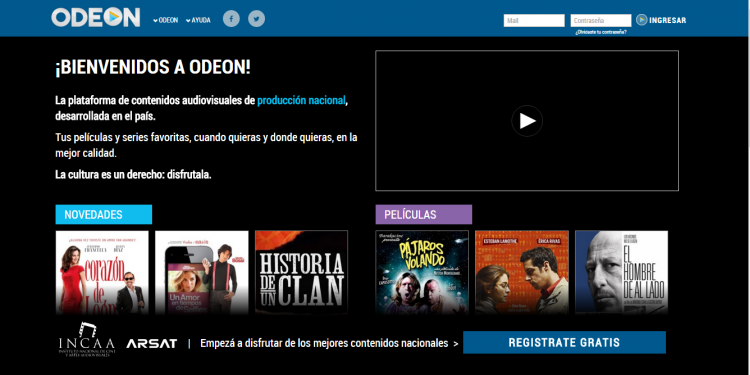Click the REGISTRATE GRATIS button
This screenshot has height=375, width=750.
coord(564,342)
